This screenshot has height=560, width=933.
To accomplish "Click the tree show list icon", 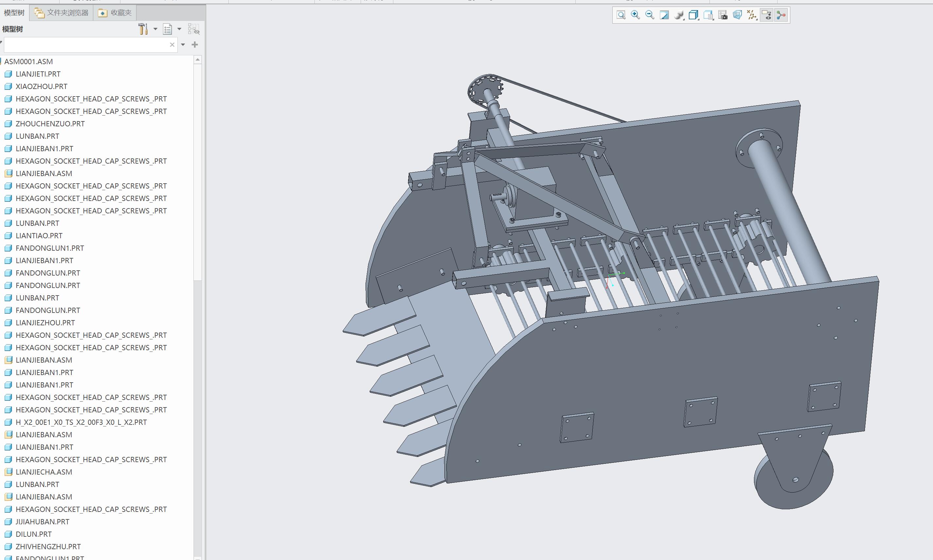I will tap(168, 29).
